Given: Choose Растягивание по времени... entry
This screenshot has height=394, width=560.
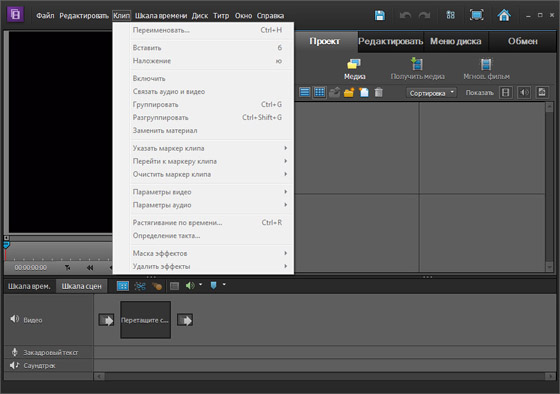Looking at the screenshot, I should tap(204, 223).
